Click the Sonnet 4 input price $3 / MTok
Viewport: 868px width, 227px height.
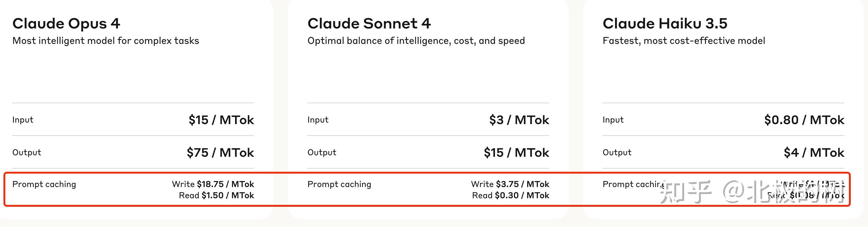[519, 120]
